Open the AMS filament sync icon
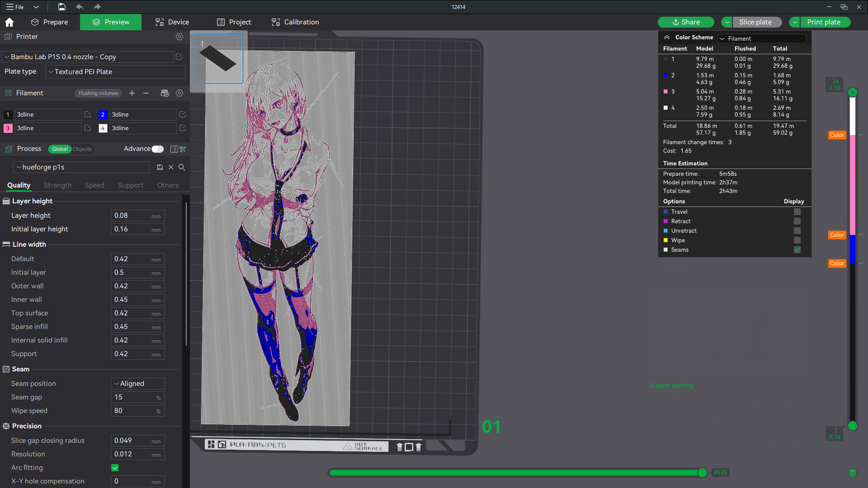This screenshot has height=488, width=868. click(165, 93)
